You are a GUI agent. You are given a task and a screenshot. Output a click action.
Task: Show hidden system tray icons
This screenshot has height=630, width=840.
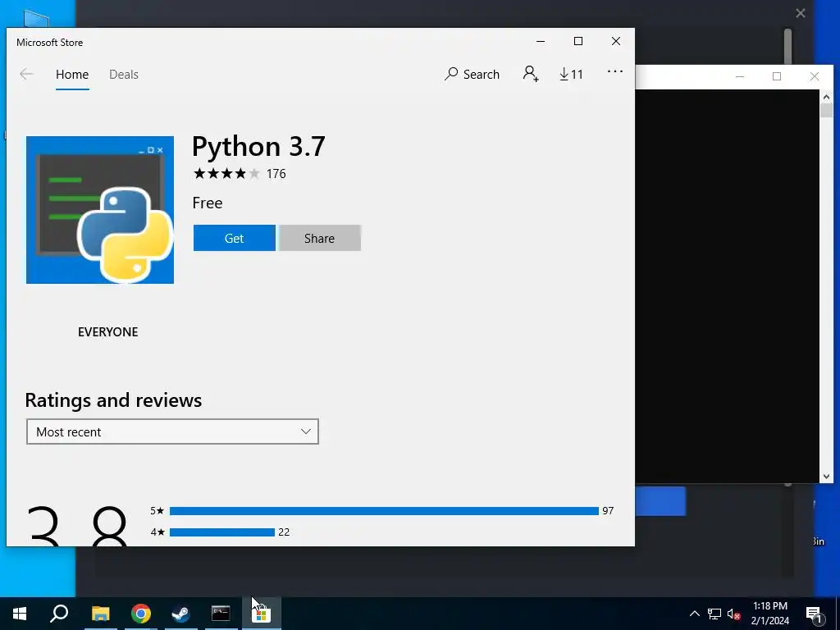pos(694,614)
